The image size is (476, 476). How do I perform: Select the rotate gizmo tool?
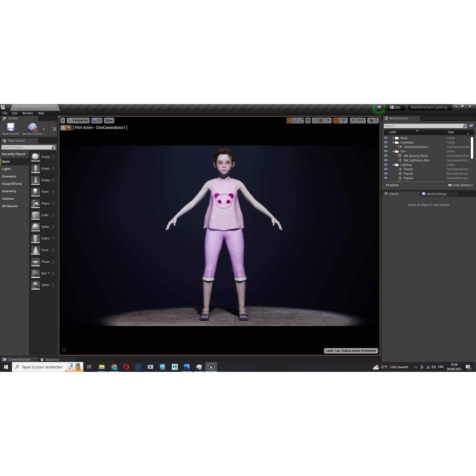(295, 120)
